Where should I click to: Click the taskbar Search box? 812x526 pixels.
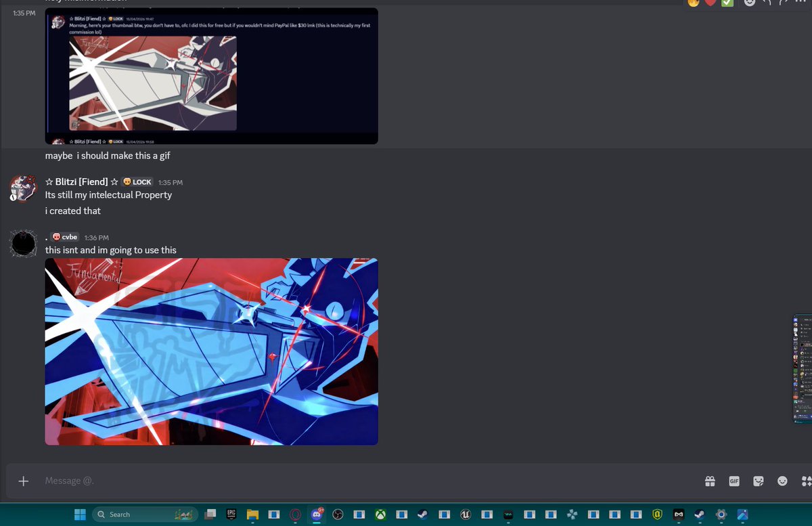(x=144, y=514)
